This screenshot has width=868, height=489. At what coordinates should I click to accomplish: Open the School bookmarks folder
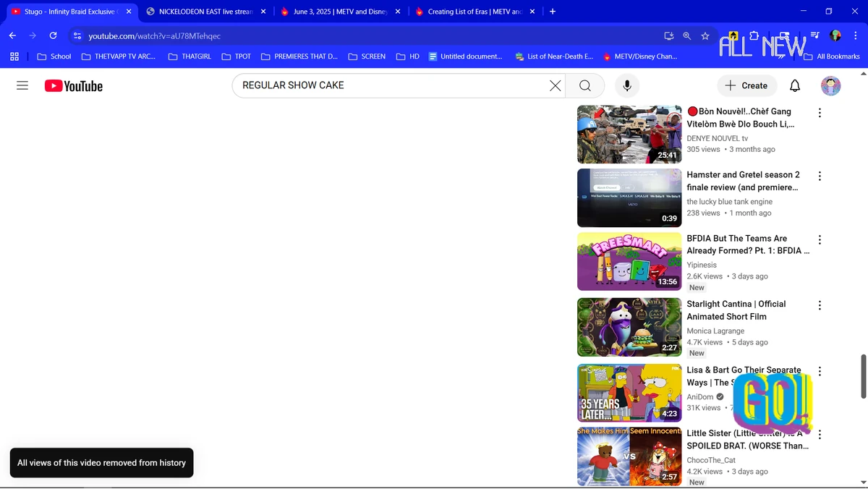53,56
